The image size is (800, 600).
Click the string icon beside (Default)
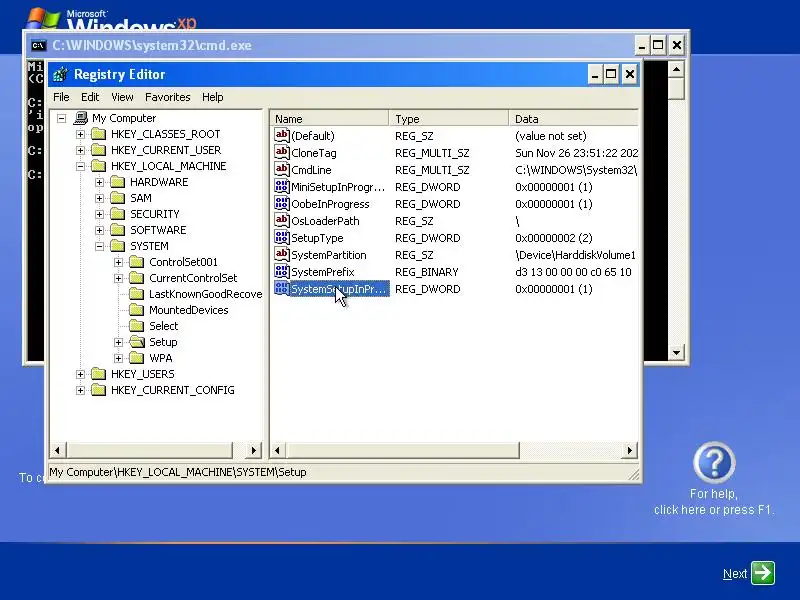[282, 135]
